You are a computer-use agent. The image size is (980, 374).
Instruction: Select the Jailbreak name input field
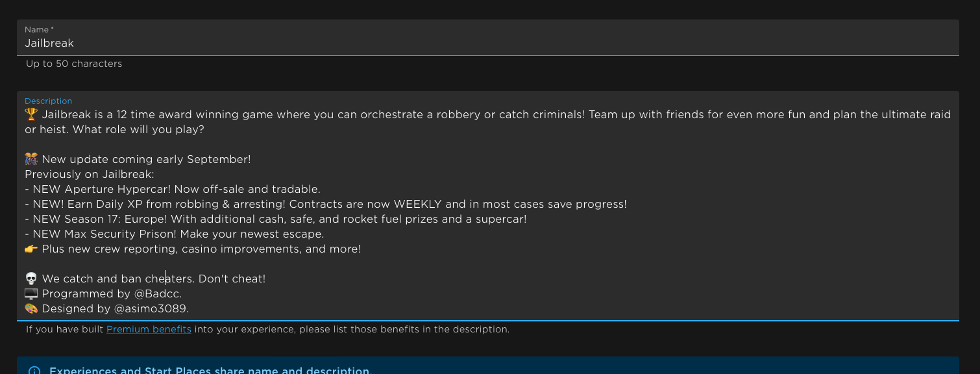[x=260, y=43]
